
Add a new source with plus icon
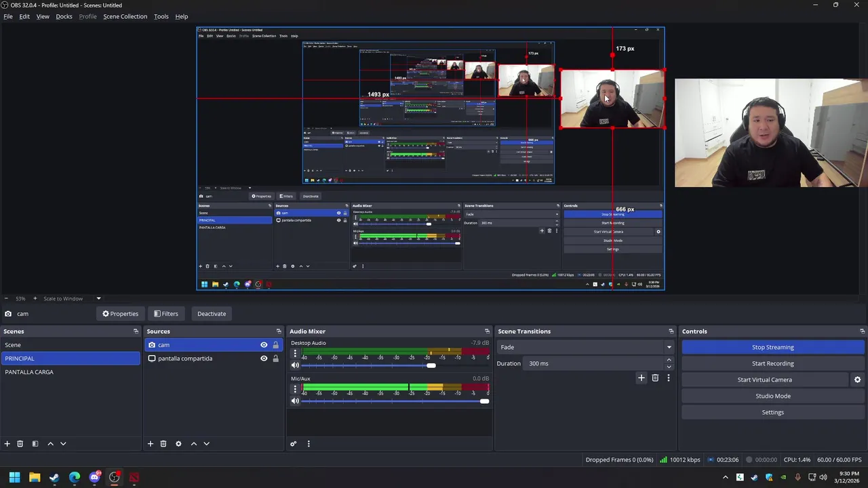point(151,444)
